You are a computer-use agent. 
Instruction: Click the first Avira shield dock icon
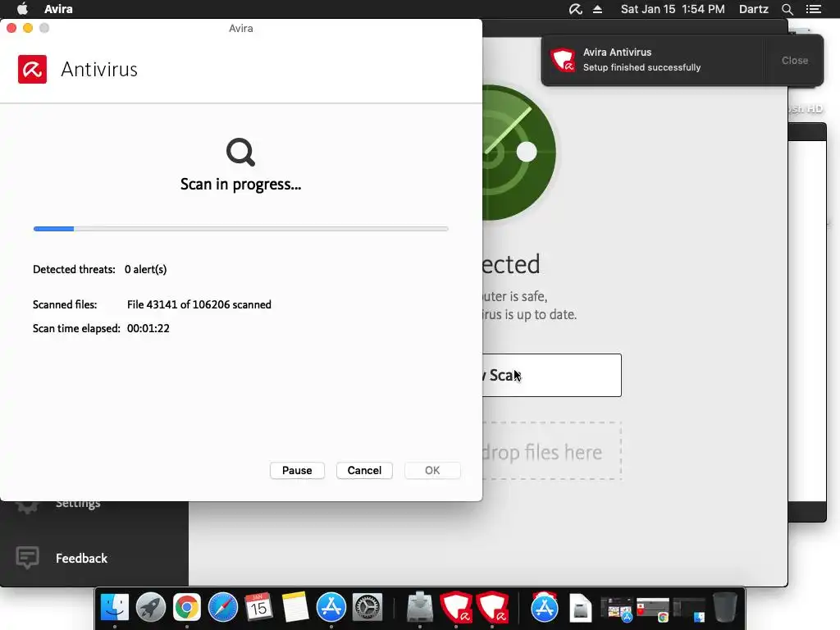point(456,608)
